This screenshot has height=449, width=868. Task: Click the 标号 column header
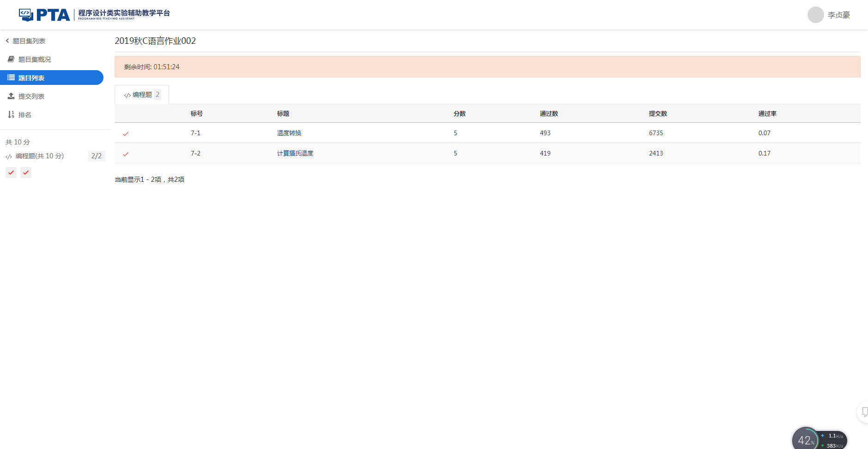(x=197, y=114)
